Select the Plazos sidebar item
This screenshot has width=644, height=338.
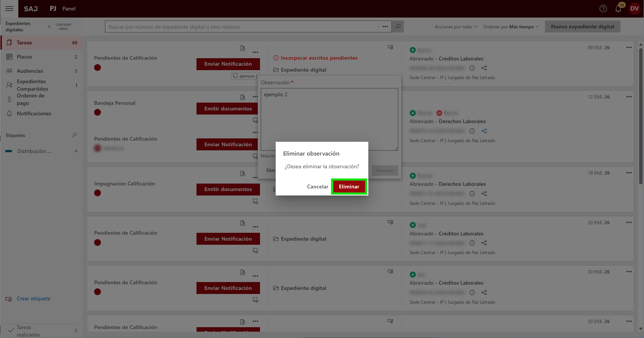pyautogui.click(x=24, y=57)
